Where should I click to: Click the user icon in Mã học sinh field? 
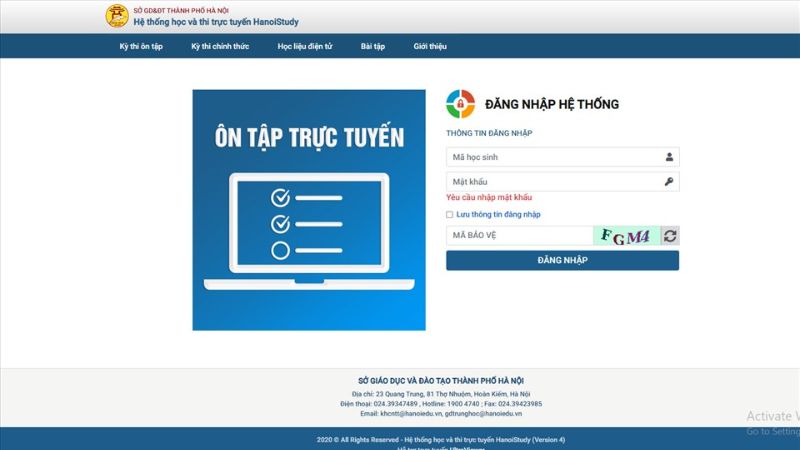pyautogui.click(x=669, y=157)
